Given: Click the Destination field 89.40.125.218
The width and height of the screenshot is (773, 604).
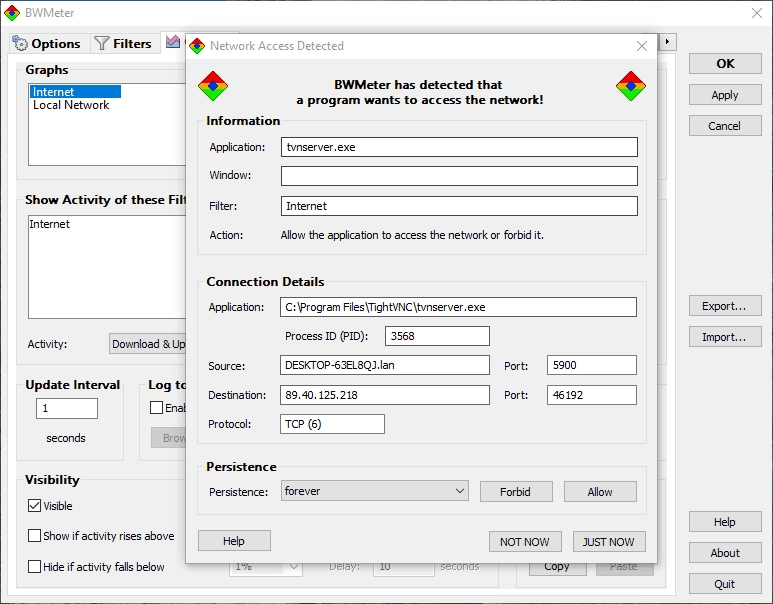Looking at the screenshot, I should click(385, 395).
